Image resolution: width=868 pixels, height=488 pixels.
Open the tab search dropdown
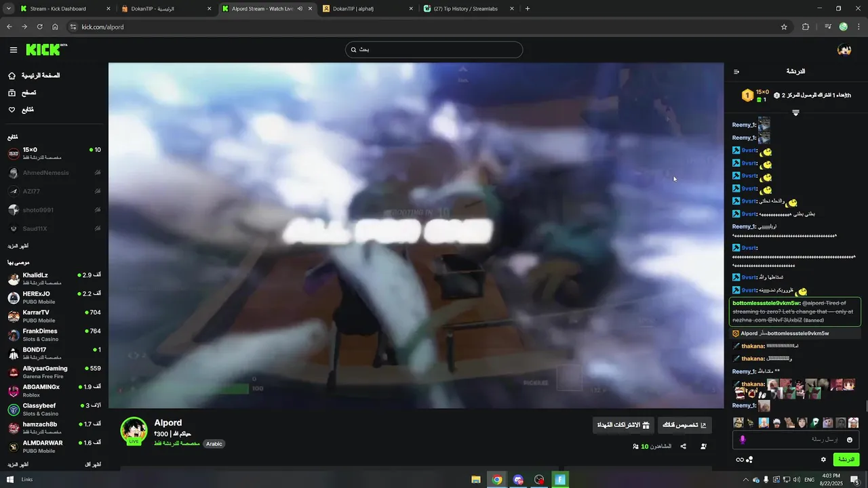[9, 9]
